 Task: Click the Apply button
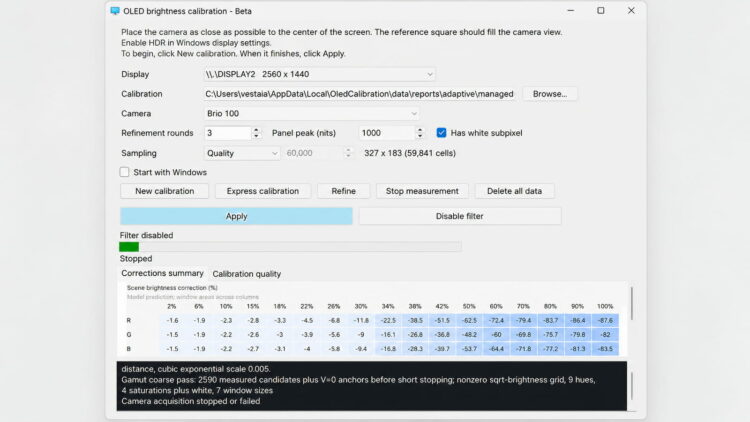(x=236, y=216)
